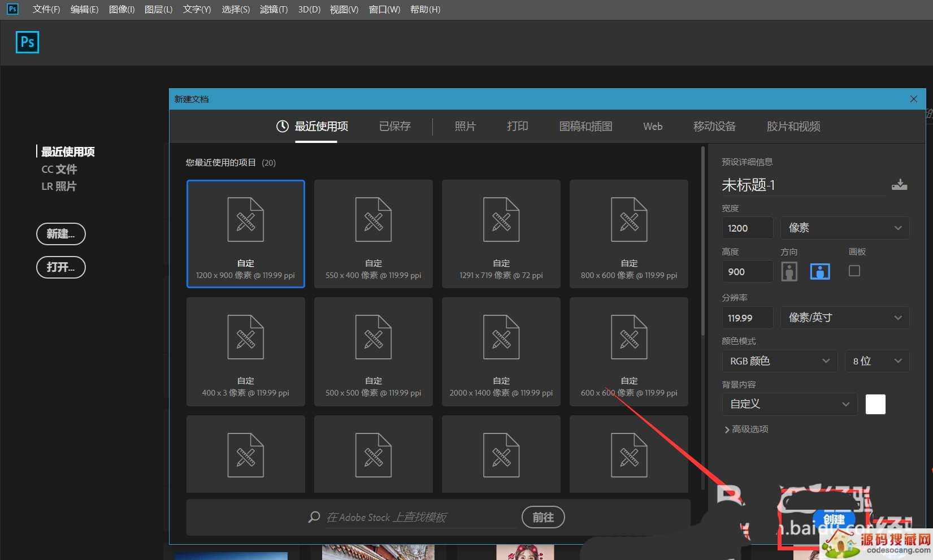Open the 视图(V) menu
Image resolution: width=933 pixels, height=560 pixels.
344,9
